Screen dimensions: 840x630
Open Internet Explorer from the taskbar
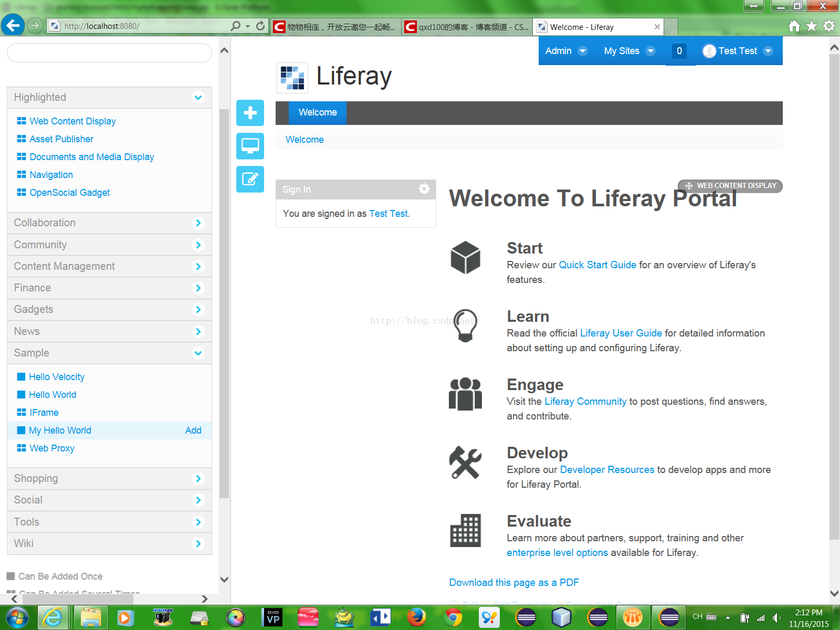pos(53,617)
